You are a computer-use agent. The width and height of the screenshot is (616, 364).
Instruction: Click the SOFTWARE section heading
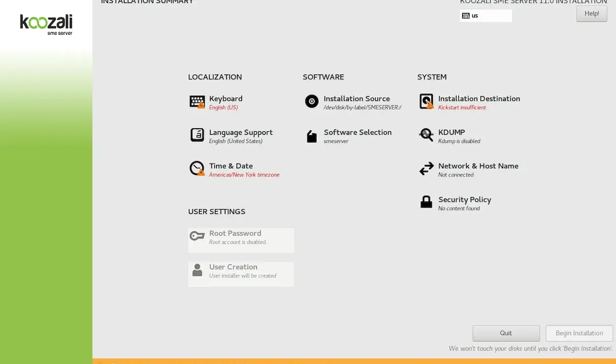tap(323, 77)
